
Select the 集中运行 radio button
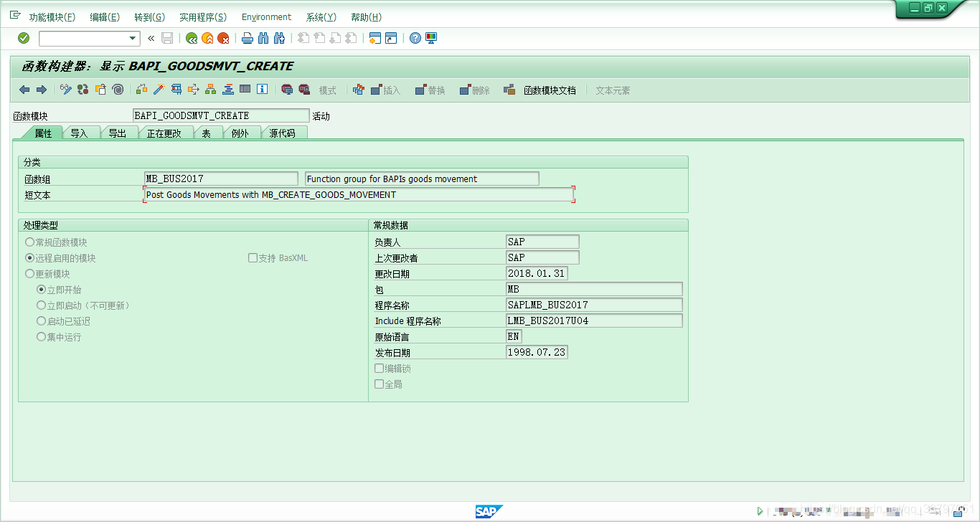pos(41,337)
